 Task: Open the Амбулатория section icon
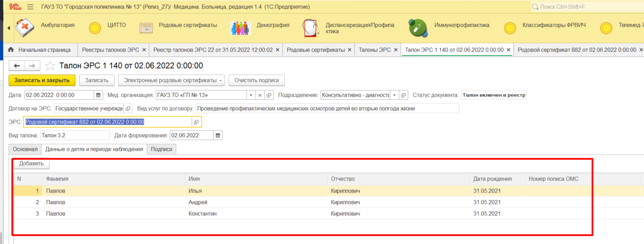tap(25, 28)
